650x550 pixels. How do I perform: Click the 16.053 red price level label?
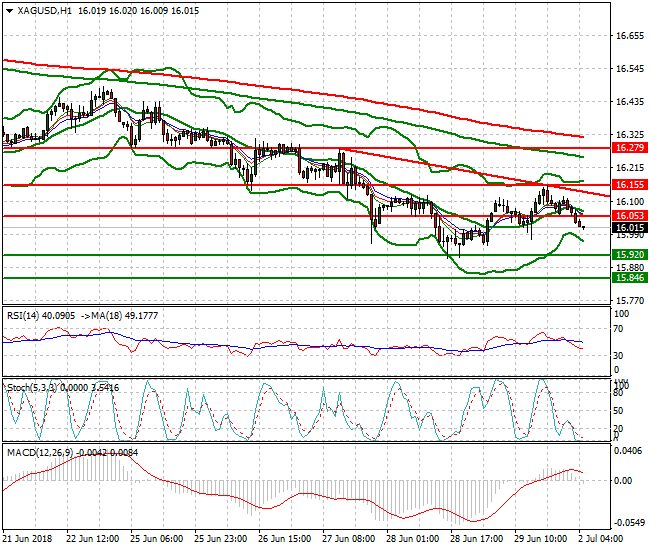pos(630,216)
